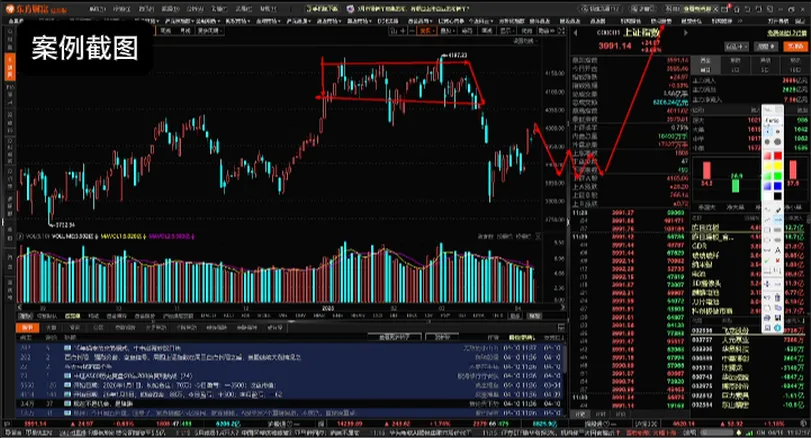Pick the black swatch in the drawing palette
This screenshot has height=438, width=811.
point(778,196)
